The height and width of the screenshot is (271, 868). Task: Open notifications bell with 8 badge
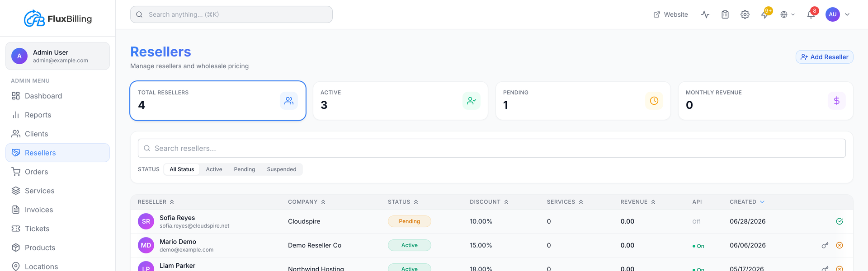click(x=811, y=14)
